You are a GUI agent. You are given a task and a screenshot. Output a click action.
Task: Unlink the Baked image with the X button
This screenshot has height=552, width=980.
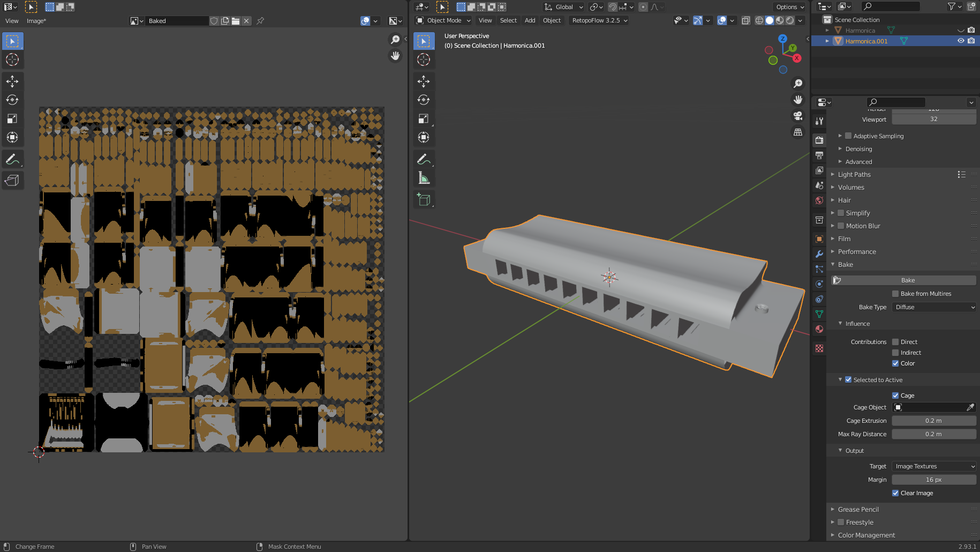tap(246, 20)
